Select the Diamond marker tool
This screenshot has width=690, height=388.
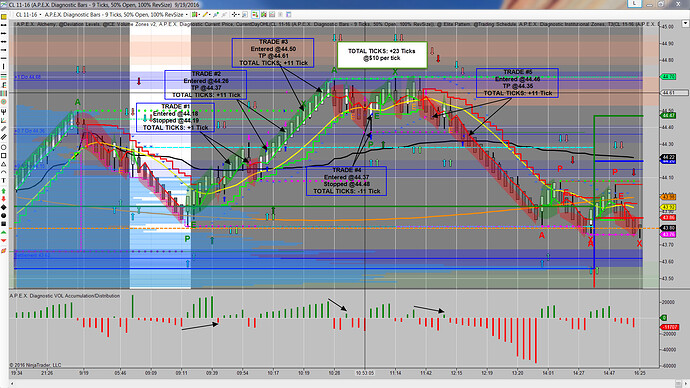(x=4, y=207)
